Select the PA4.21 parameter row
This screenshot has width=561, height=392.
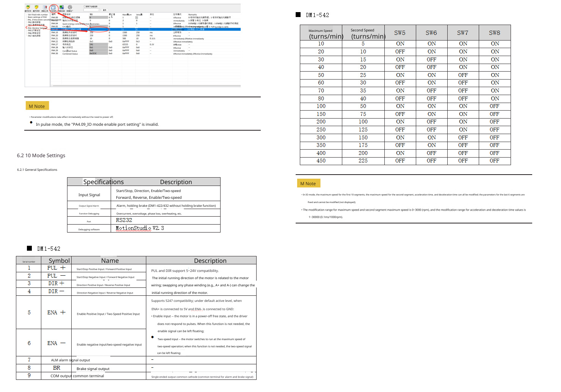pos(146,39)
